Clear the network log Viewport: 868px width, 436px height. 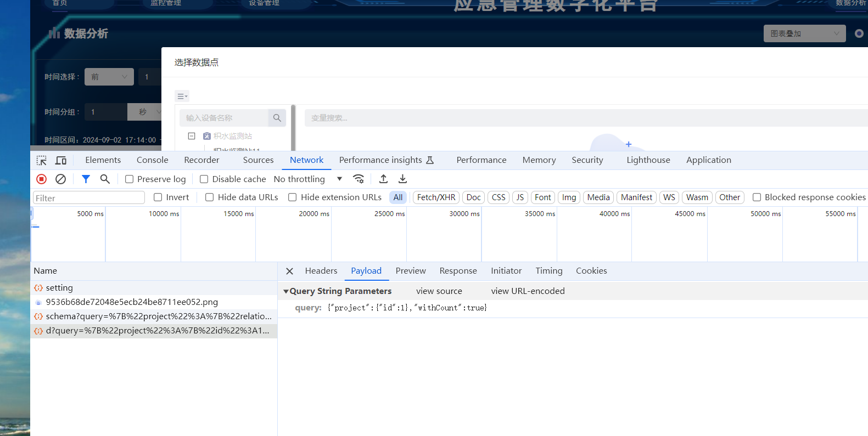(61, 179)
